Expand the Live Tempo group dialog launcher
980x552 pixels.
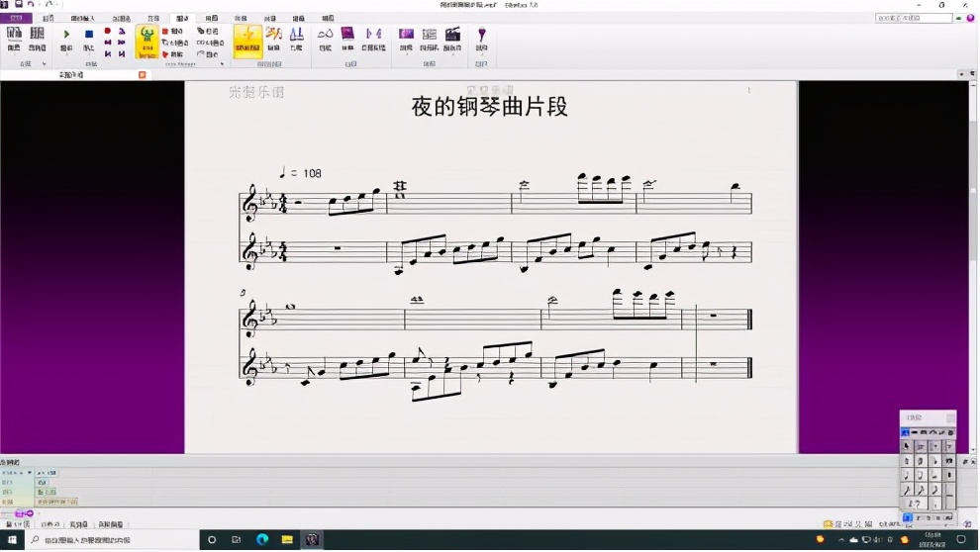[x=222, y=63]
